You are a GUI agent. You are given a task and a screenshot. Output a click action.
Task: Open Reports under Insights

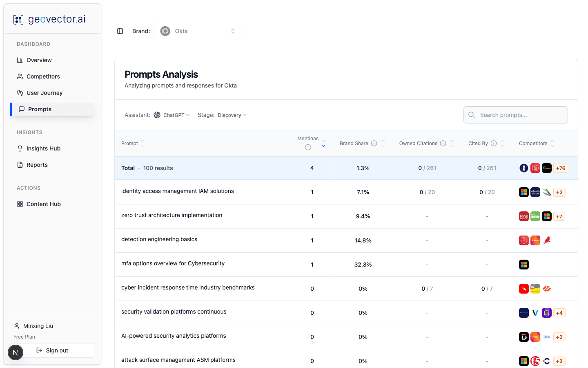click(x=37, y=165)
